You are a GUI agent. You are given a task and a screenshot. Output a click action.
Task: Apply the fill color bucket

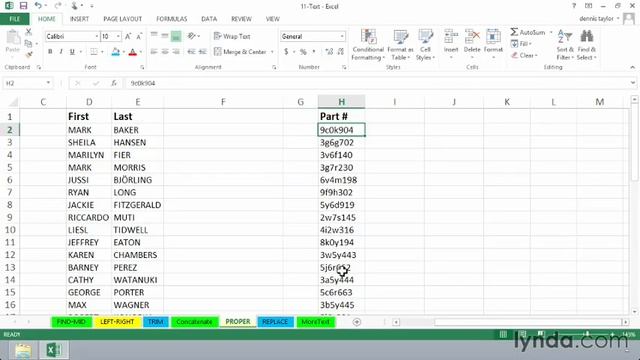point(116,51)
